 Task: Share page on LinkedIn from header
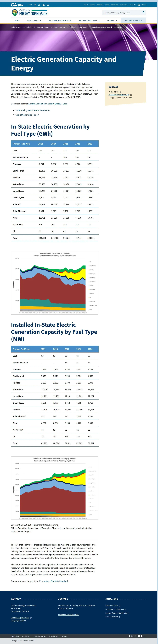coord(44,5)
